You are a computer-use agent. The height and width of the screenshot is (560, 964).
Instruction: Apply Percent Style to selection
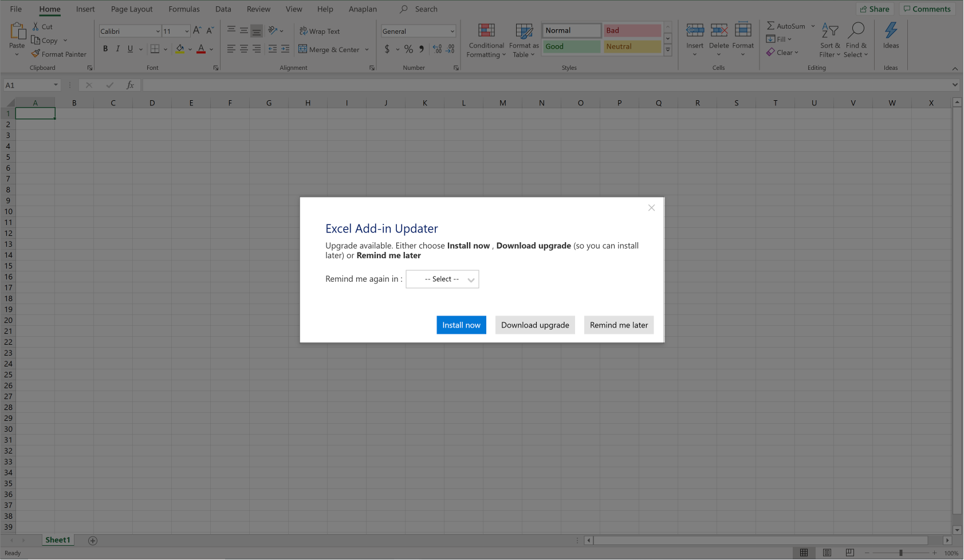coord(408,49)
